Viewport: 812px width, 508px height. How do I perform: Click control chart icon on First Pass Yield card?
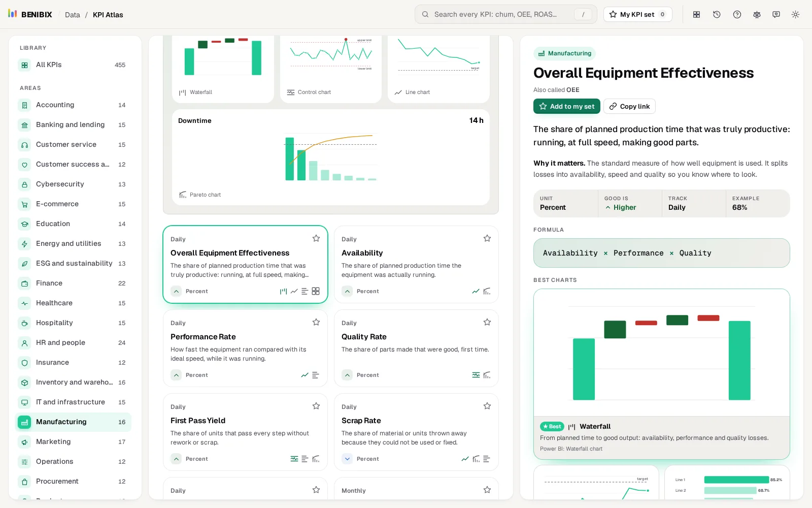(x=294, y=459)
